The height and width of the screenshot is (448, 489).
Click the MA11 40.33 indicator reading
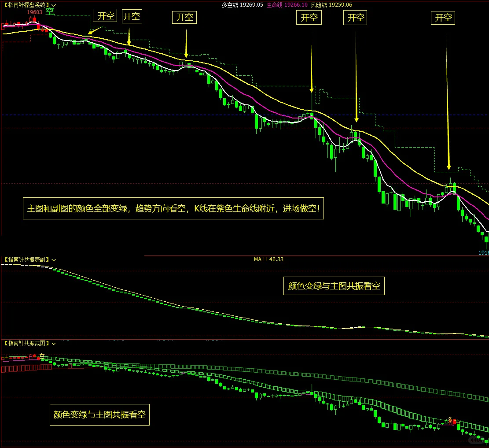coord(268,259)
